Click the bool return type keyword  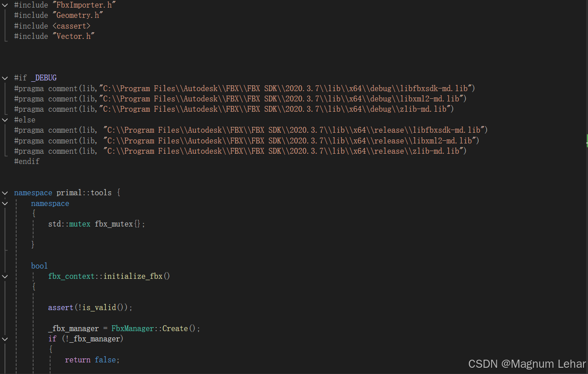(39, 266)
